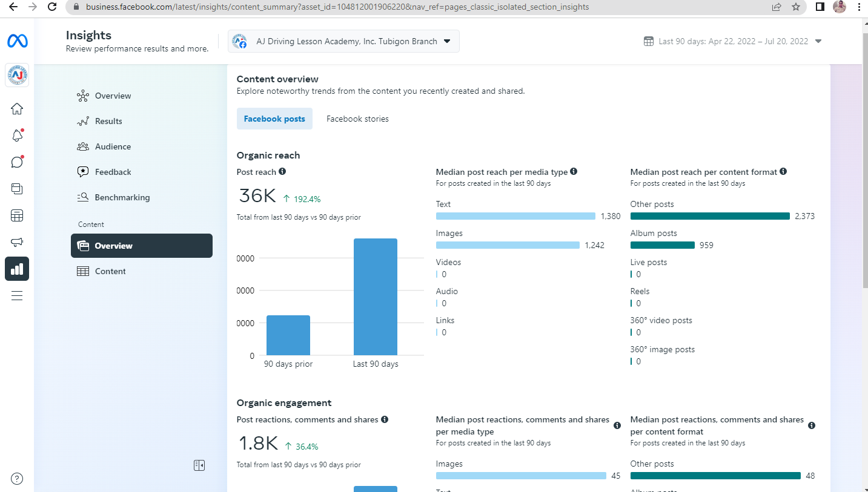Click the Images media type reach bar

(508, 245)
